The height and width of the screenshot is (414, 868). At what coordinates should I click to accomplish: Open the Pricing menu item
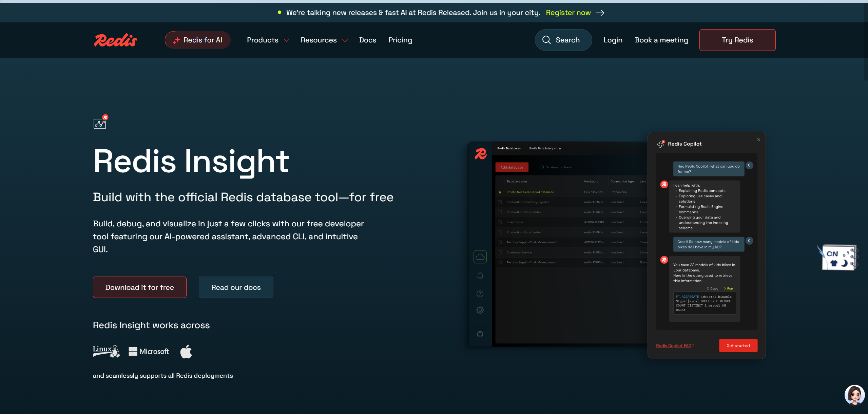(x=400, y=40)
